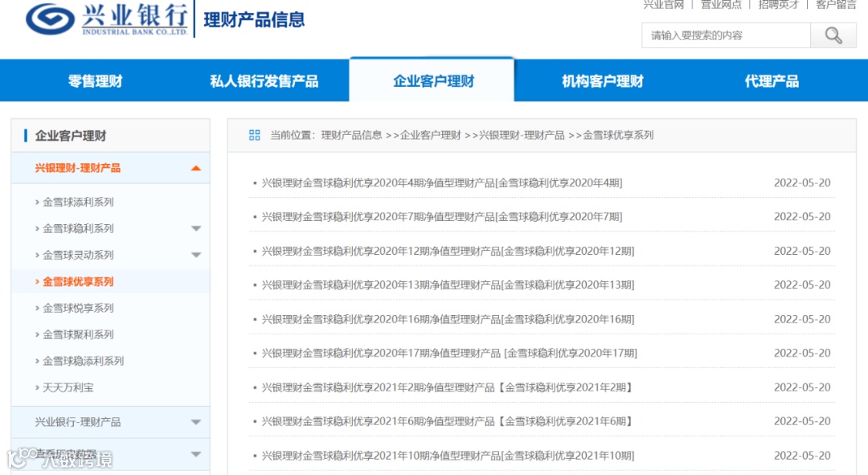Expand the bottom sidebar section arrow
868x475 pixels.
tap(196, 454)
